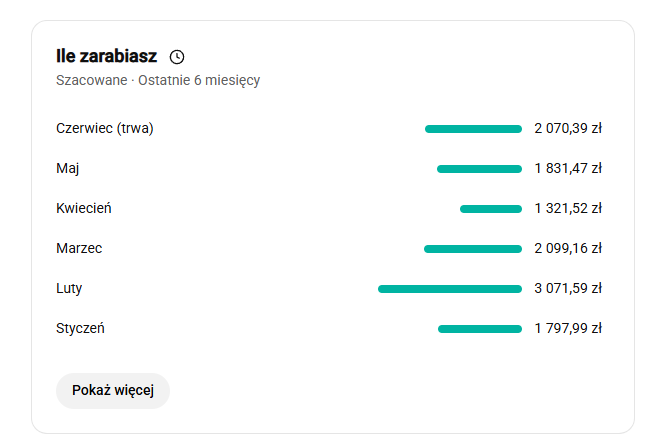The width and height of the screenshot is (652, 435).
Task: Click the 2 099,16 zł value
Action: (x=568, y=248)
